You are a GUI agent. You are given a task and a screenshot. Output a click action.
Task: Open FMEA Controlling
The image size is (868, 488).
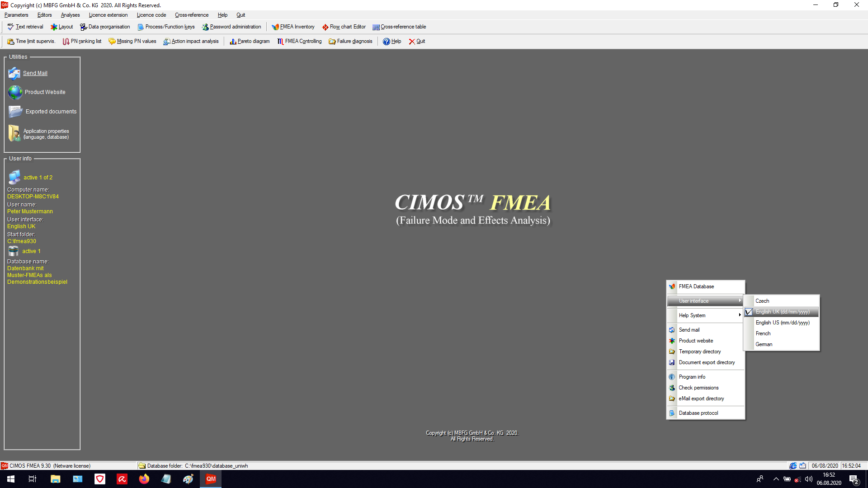299,41
